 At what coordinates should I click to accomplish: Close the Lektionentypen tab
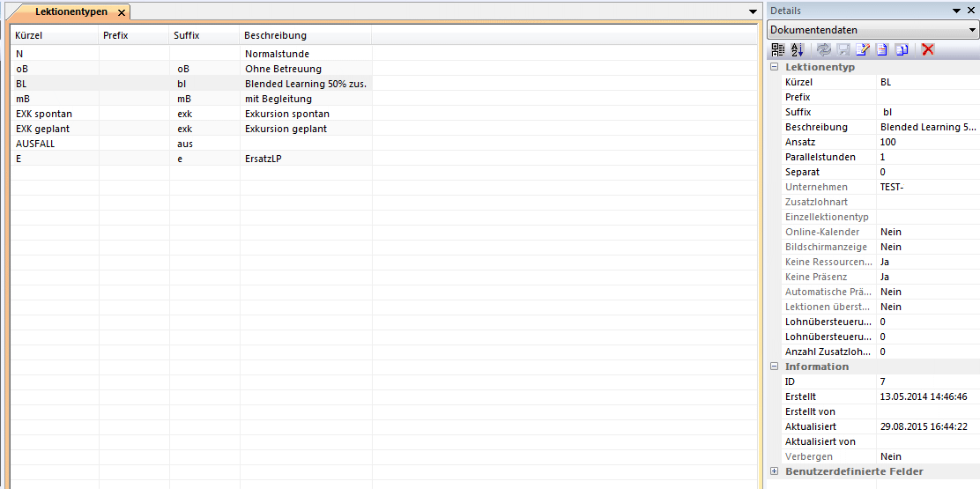pos(122,12)
